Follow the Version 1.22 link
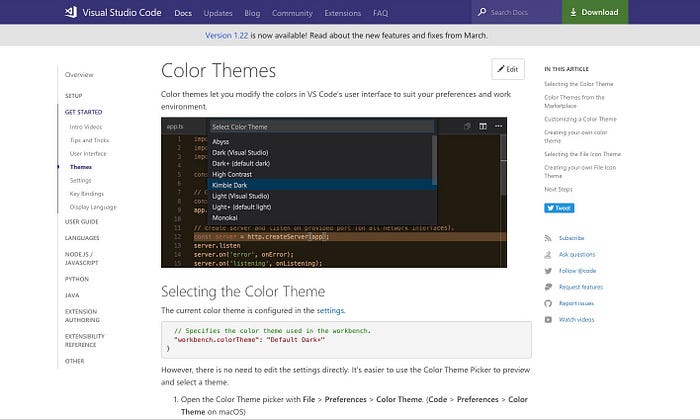This screenshot has height=420, width=700. coord(226,35)
